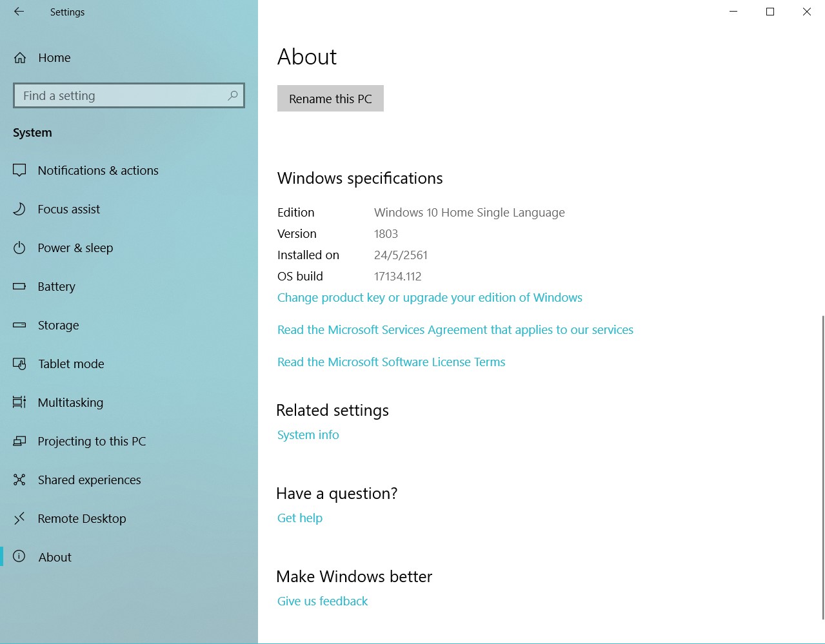
Task: Click the installed date 24/5/2561
Action: click(401, 255)
